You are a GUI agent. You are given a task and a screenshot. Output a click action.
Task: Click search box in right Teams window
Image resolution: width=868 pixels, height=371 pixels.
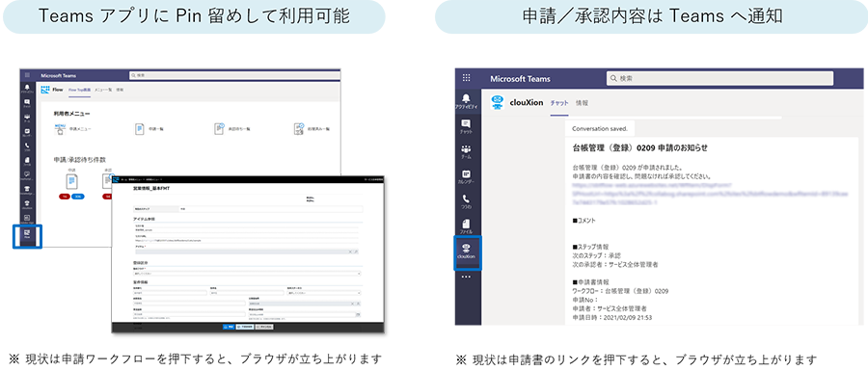pos(719,78)
